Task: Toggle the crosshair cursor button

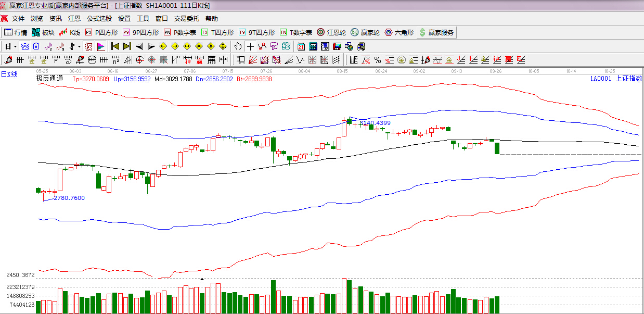Action: click(251, 46)
